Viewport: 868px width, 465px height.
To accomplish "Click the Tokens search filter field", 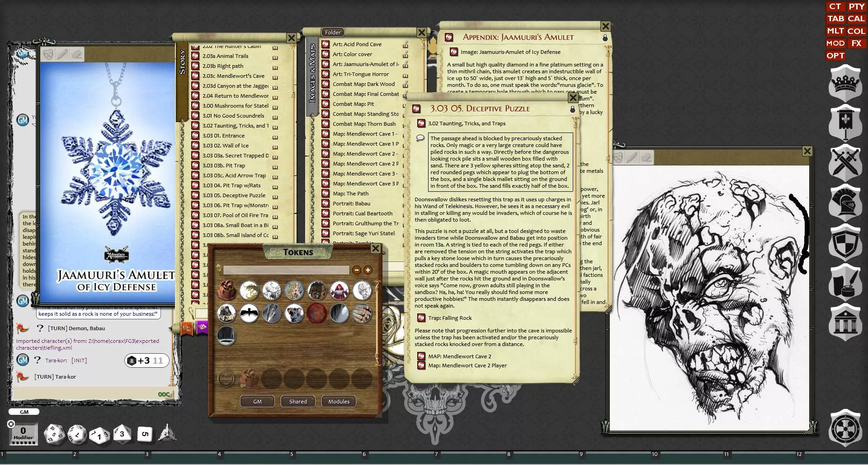I will [286, 270].
